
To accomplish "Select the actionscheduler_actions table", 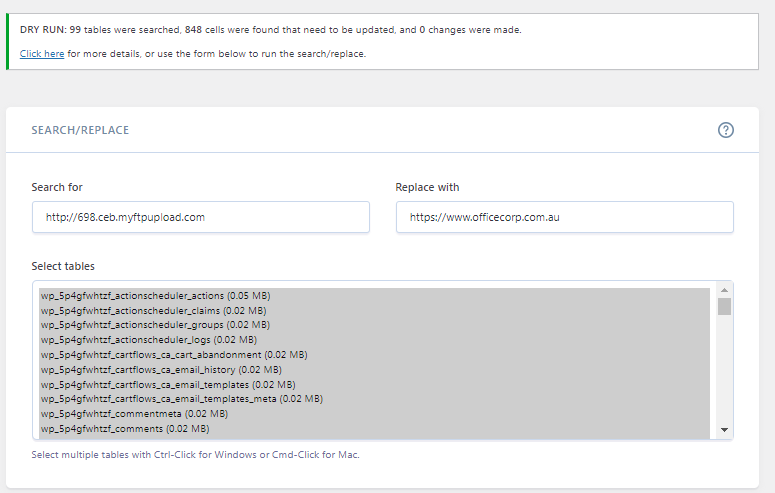I will (x=155, y=296).
